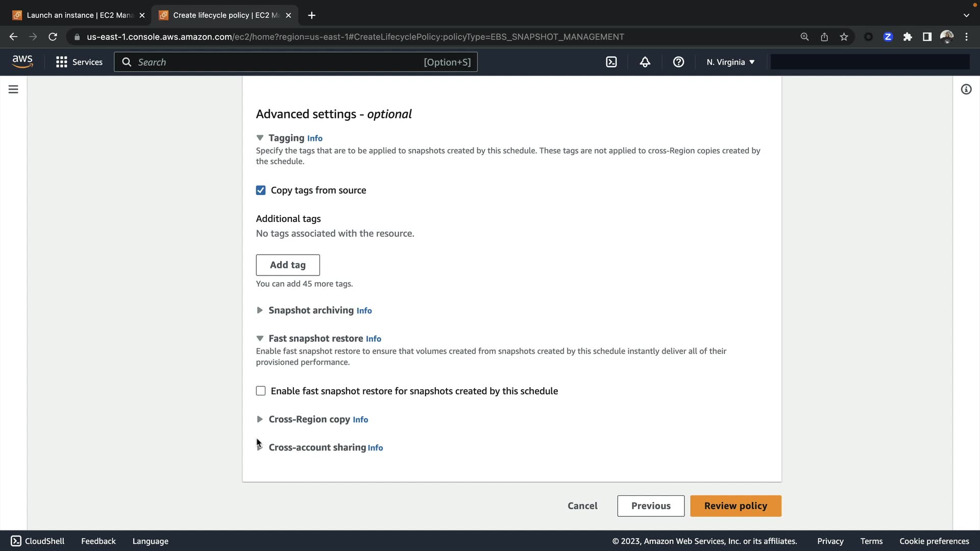Click the Review policy button
980x551 pixels.
735,506
